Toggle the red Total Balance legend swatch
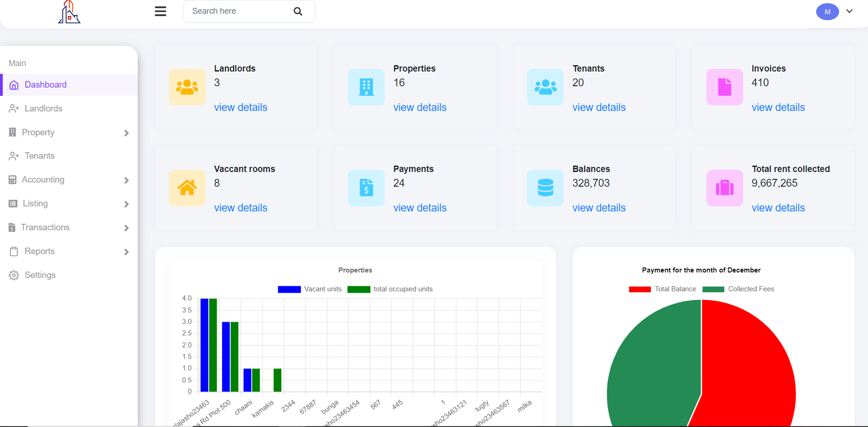868x427 pixels. 640,289
